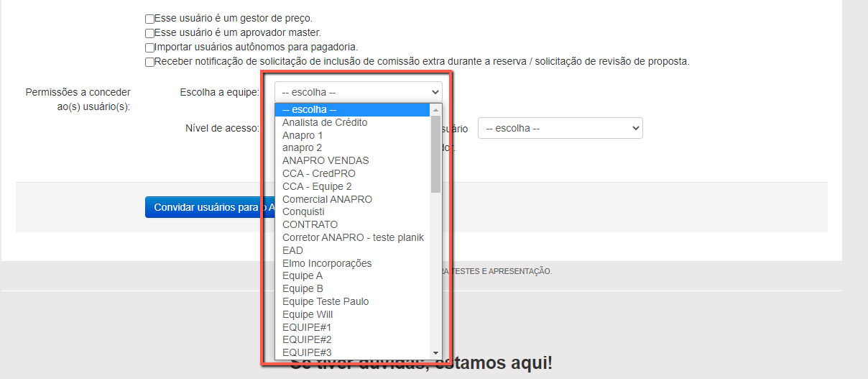Viewport: 868px width, 379px height.
Task: Open the second '-- escolha --' dropdown on right
Action: (560, 128)
